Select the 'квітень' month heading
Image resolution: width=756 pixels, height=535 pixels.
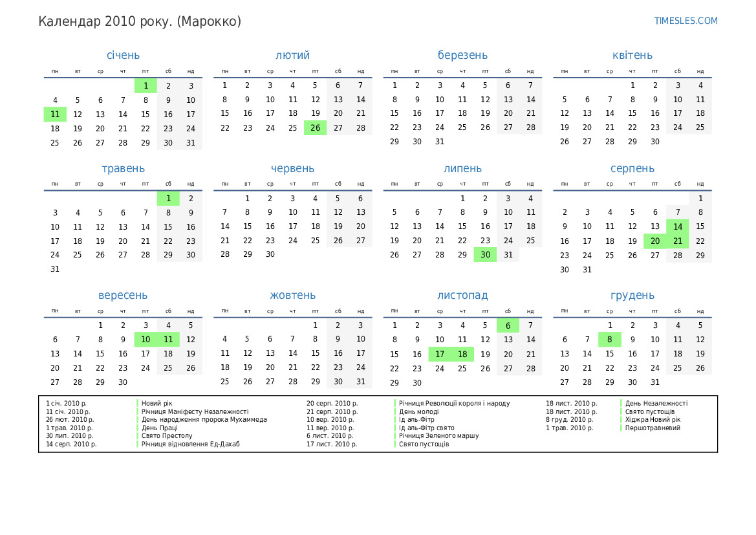coord(632,55)
